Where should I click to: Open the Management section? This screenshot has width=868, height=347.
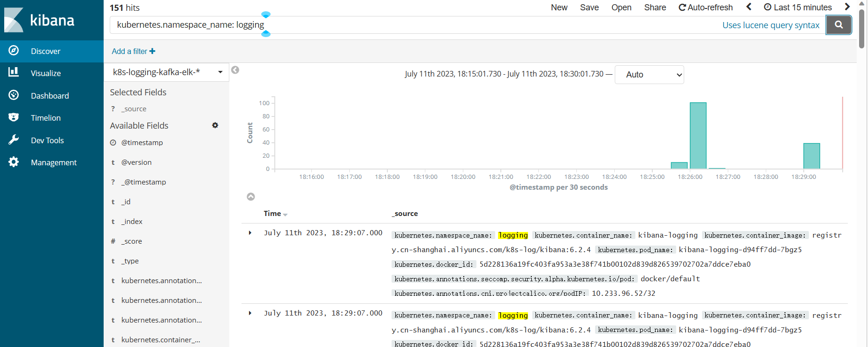point(52,162)
